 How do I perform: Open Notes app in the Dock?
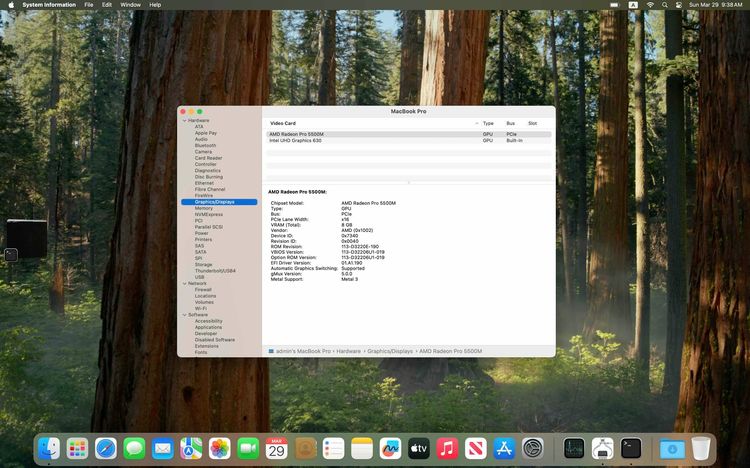pyautogui.click(x=362, y=449)
